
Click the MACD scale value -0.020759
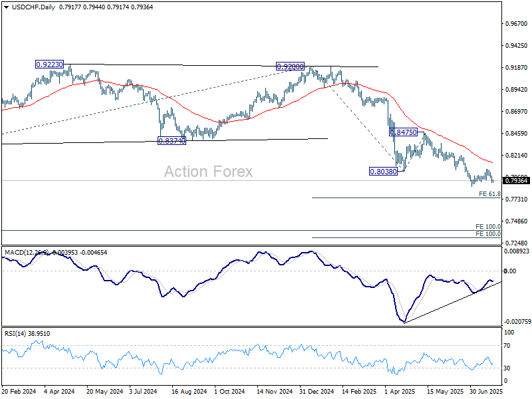(x=517, y=322)
